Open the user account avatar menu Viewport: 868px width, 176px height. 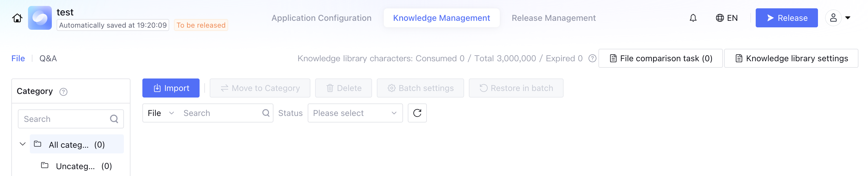[833, 18]
